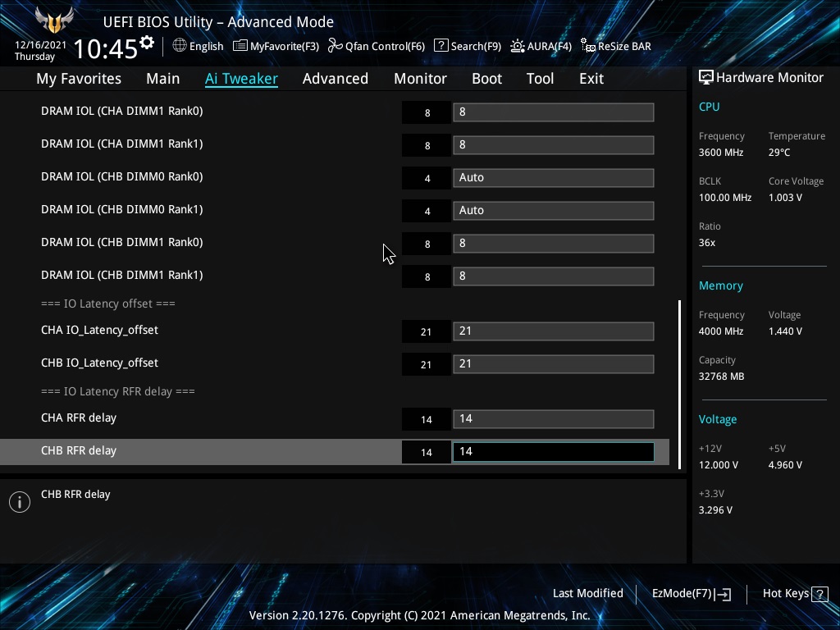Select CHA RFR delay row label
Viewport: 840px width, 630px height.
point(79,418)
